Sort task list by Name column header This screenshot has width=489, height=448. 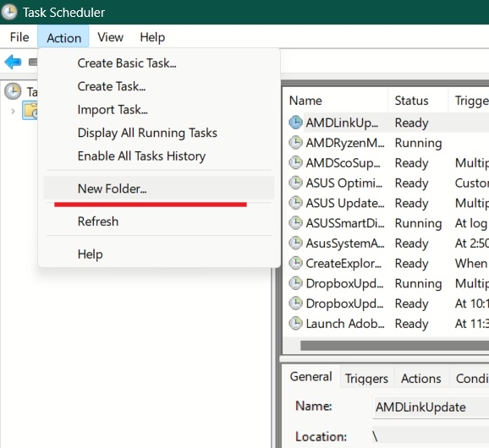coord(336,101)
